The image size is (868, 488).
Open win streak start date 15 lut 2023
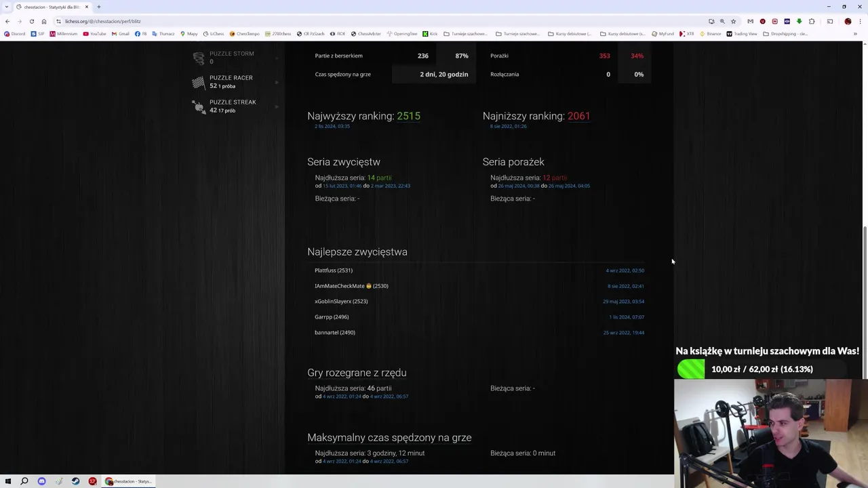tap(342, 186)
